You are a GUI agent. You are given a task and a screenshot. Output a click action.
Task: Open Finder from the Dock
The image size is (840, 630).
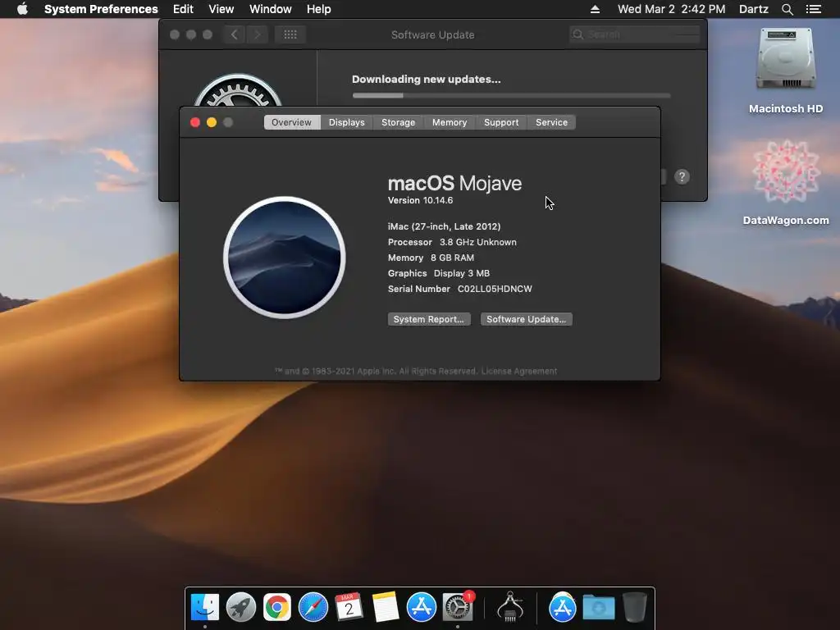204,607
